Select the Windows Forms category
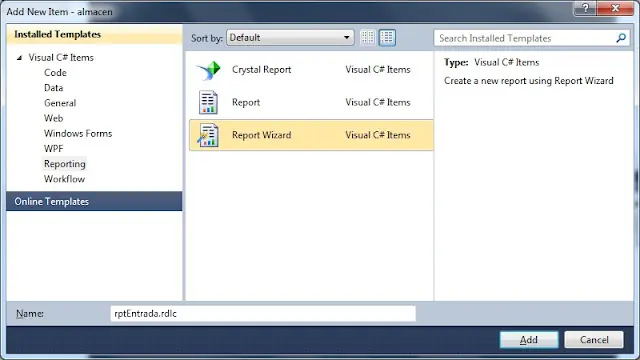This screenshot has height=360, width=640. [x=78, y=133]
